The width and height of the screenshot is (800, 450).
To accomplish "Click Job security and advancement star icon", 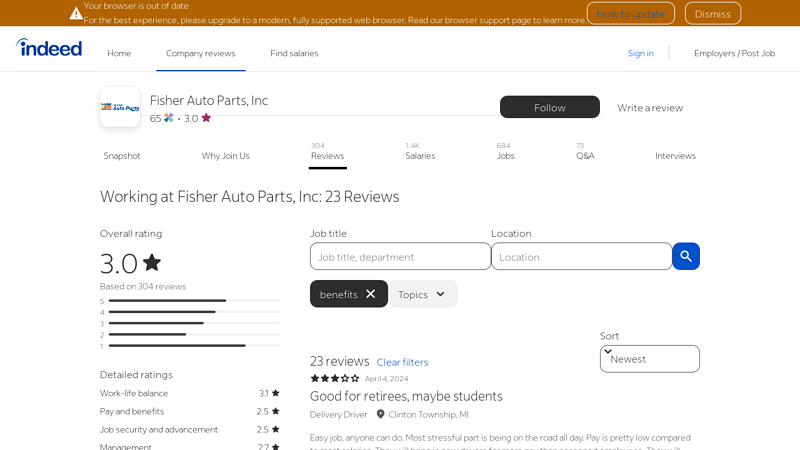I will tap(276, 430).
